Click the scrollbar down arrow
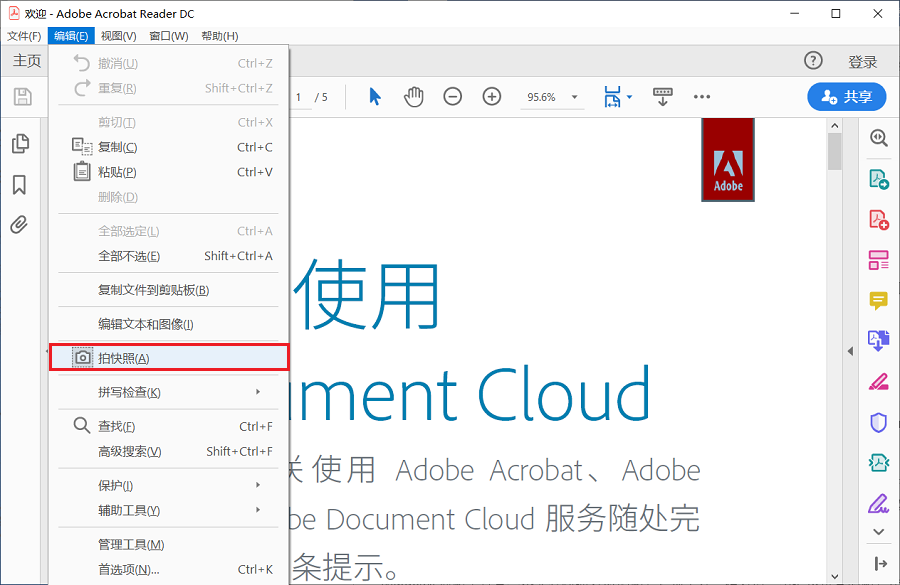The height and width of the screenshot is (585, 900). pyautogui.click(x=835, y=576)
